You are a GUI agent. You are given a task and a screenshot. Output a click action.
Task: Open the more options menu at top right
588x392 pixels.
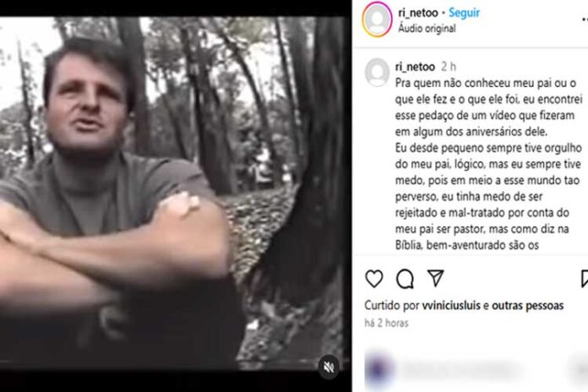585,20
